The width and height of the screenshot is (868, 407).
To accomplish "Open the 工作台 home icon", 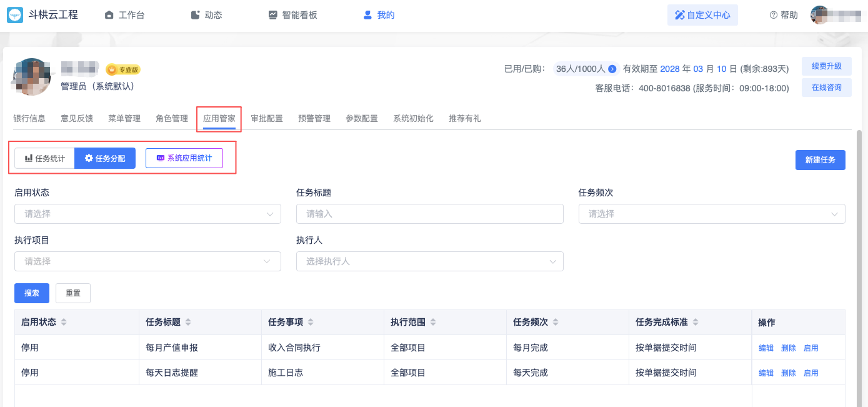I will tap(109, 15).
